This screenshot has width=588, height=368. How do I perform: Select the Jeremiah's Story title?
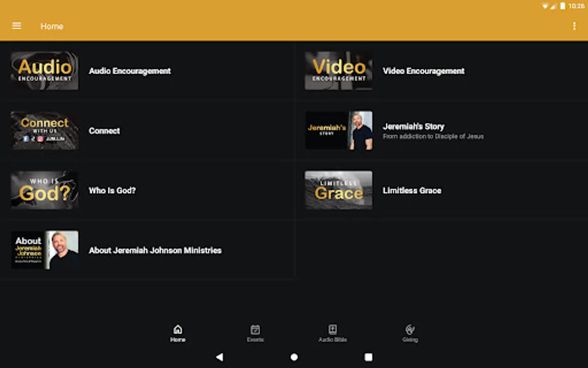coord(413,126)
